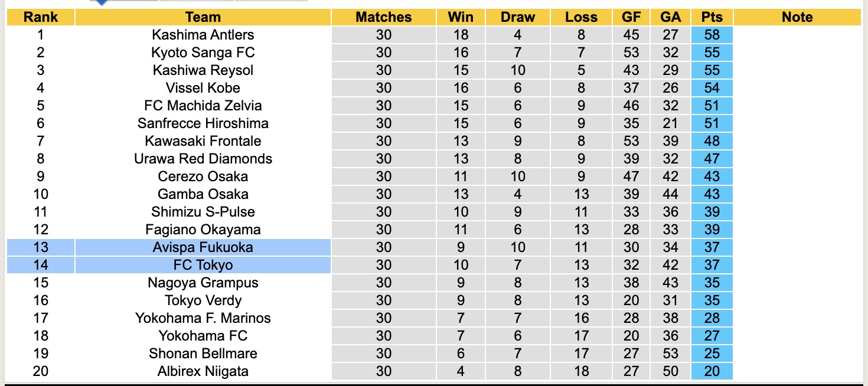The height and width of the screenshot is (386, 868).
Task: Select the highlighted Avispa Fukuoka row name
Action: pos(203,247)
